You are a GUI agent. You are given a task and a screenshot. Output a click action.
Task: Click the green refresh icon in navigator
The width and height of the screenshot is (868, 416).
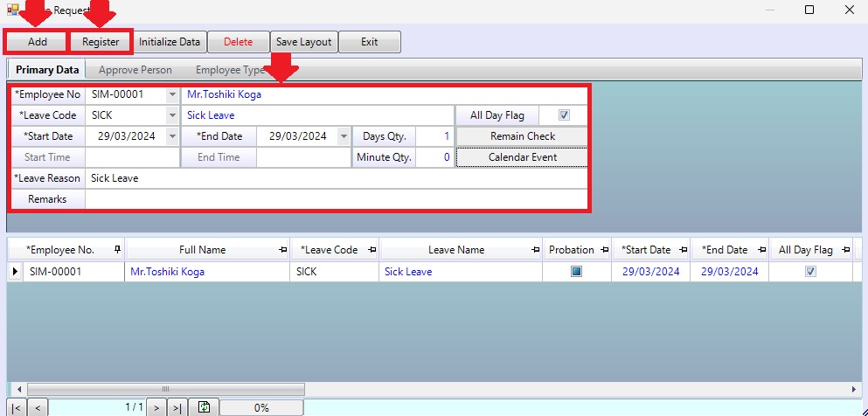[205, 407]
